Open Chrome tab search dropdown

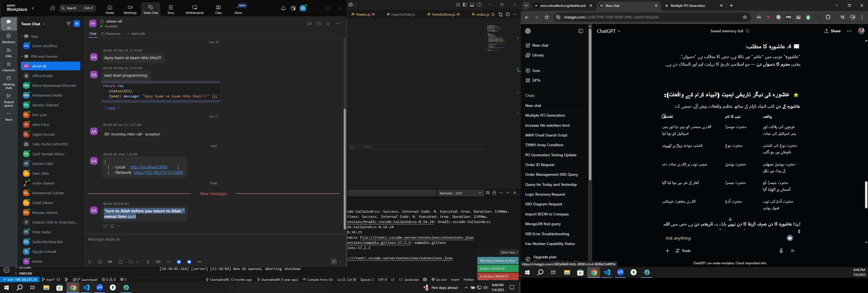coord(526,6)
